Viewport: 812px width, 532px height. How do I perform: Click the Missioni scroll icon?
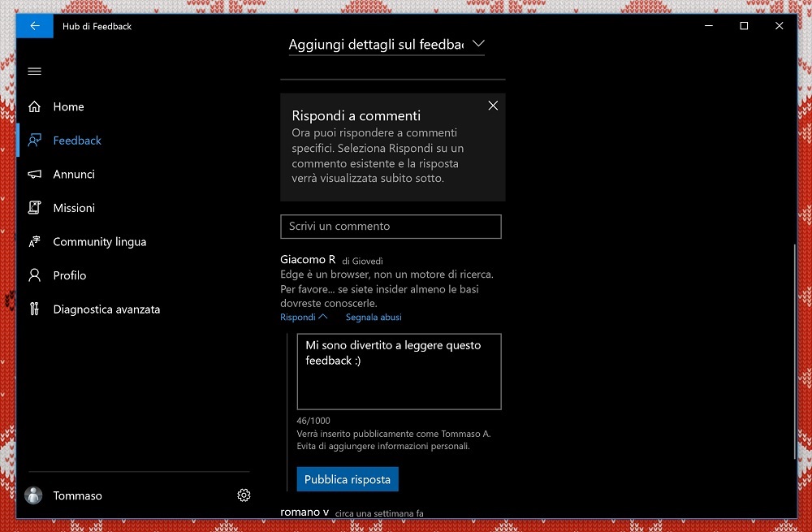pyautogui.click(x=35, y=208)
